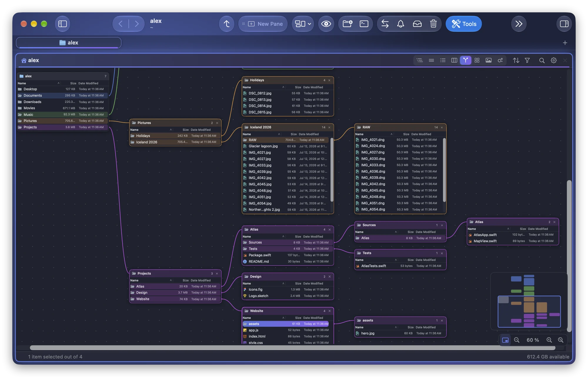Add a new tab
The height and width of the screenshot is (377, 588).
[565, 43]
